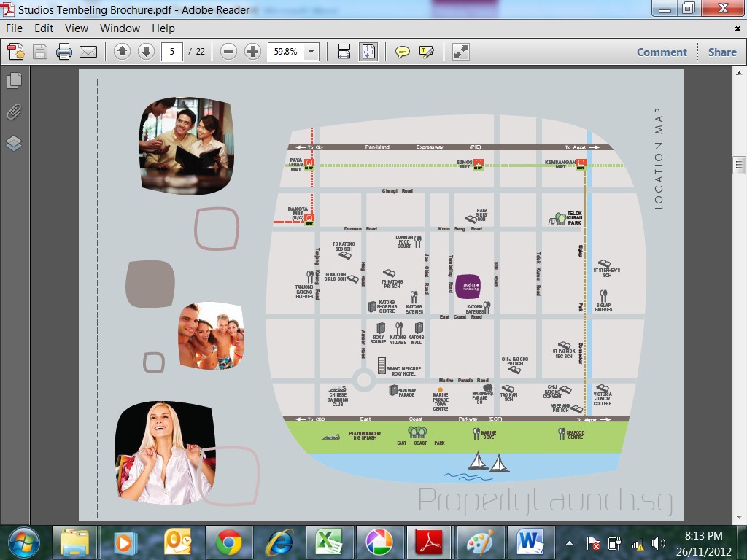Viewport: 747px width, 560px height.
Task: Select the highlight text tool
Action: pyautogui.click(x=426, y=52)
